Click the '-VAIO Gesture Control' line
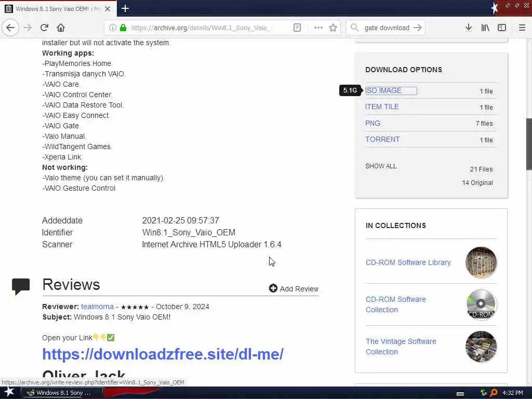This screenshot has width=532, height=399. [79, 188]
